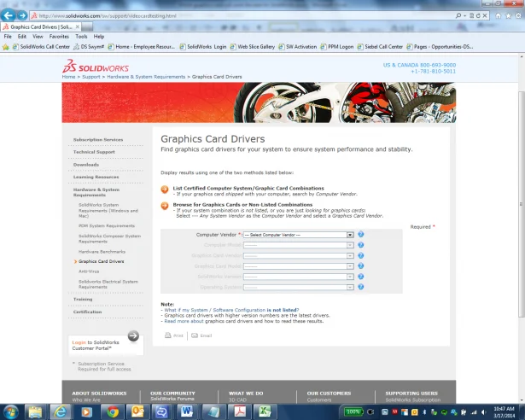Click the browser address bar
525x420 pixels.
[x=213, y=15]
